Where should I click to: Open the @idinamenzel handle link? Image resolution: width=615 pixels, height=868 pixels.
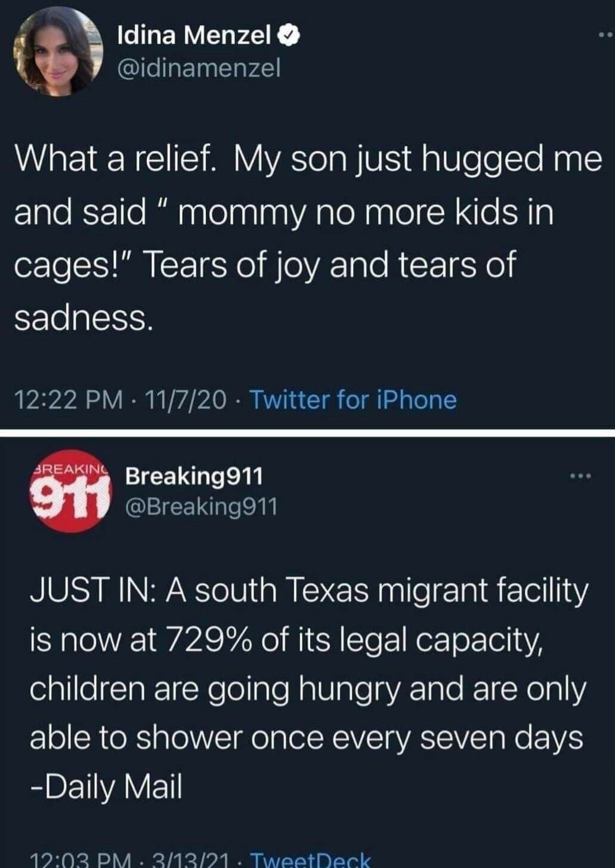(x=199, y=68)
